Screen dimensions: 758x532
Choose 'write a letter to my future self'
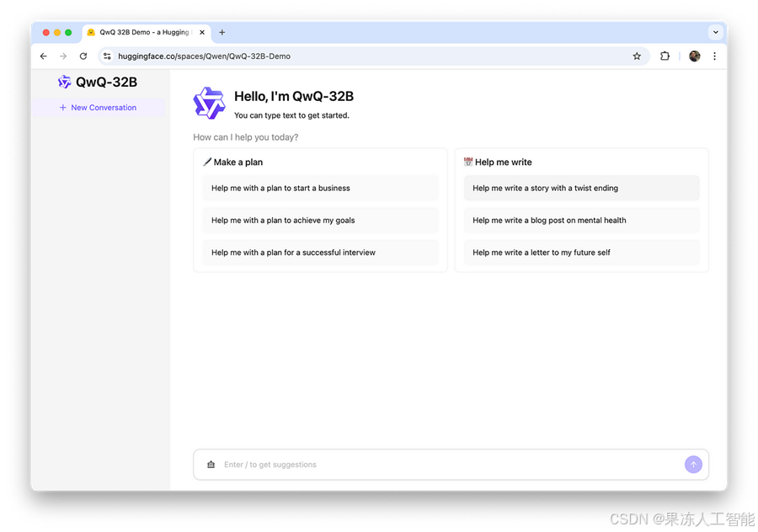pos(581,253)
